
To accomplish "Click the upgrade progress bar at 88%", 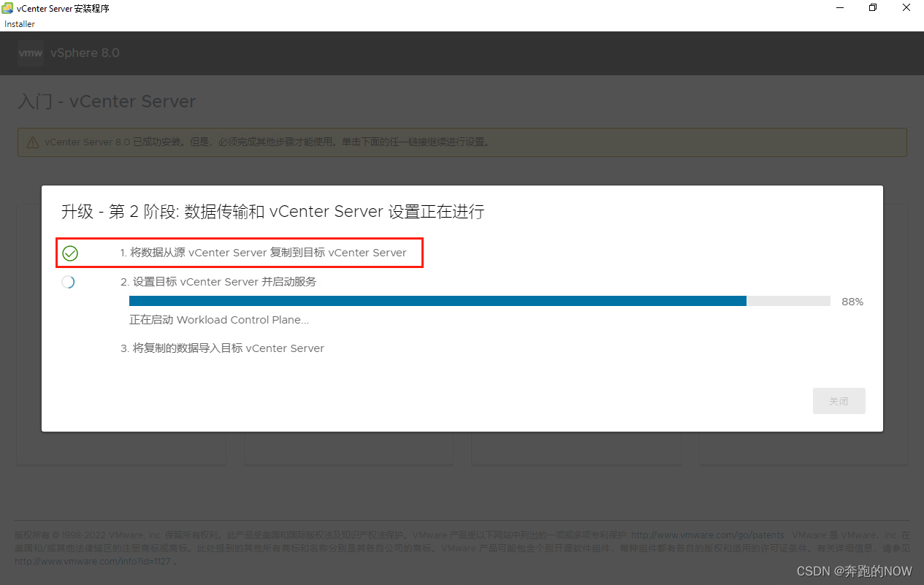I will click(480, 301).
